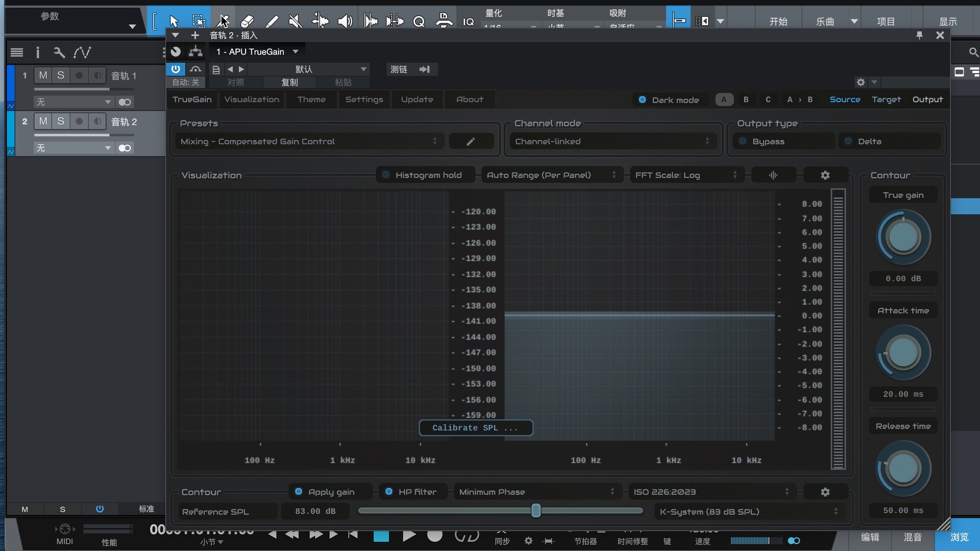
Task: Toggle plugin power bypass button
Action: coord(176,69)
